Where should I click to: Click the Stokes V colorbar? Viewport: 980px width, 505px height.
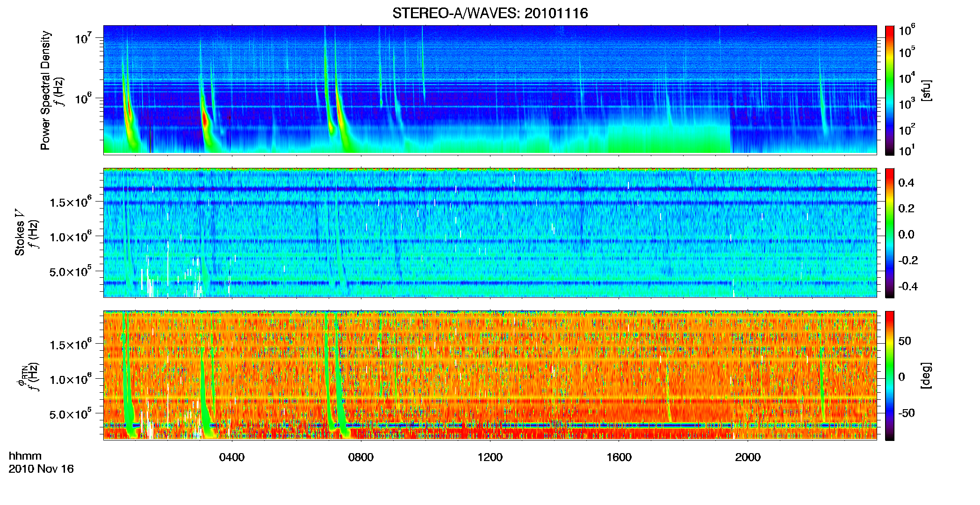click(890, 233)
